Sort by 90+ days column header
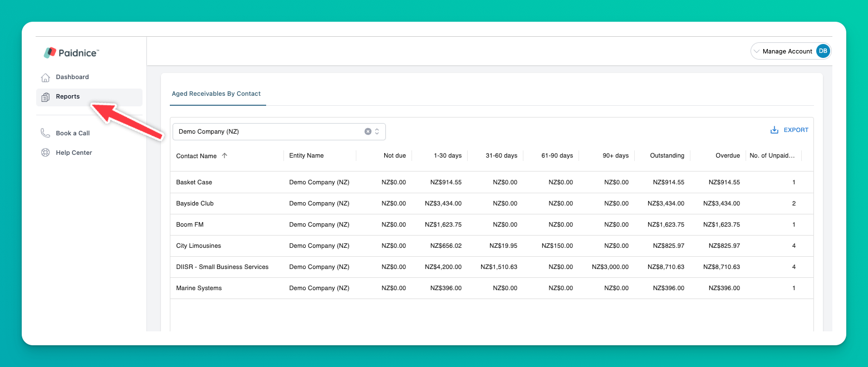 615,155
